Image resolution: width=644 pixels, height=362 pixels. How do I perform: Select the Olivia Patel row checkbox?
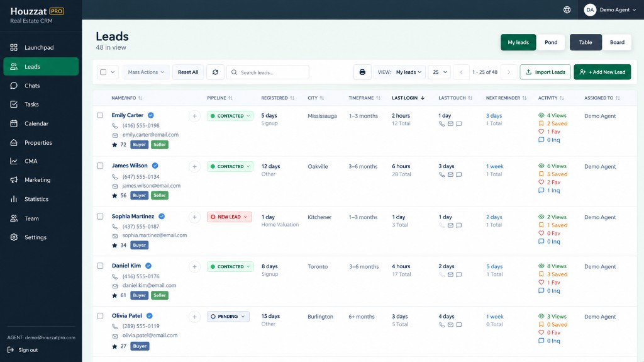click(x=100, y=316)
